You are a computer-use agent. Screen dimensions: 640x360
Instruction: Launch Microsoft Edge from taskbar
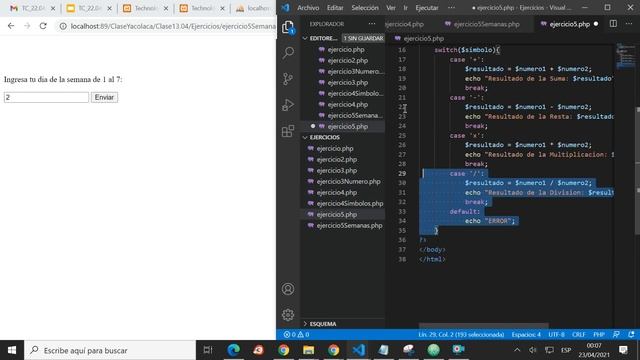233,350
